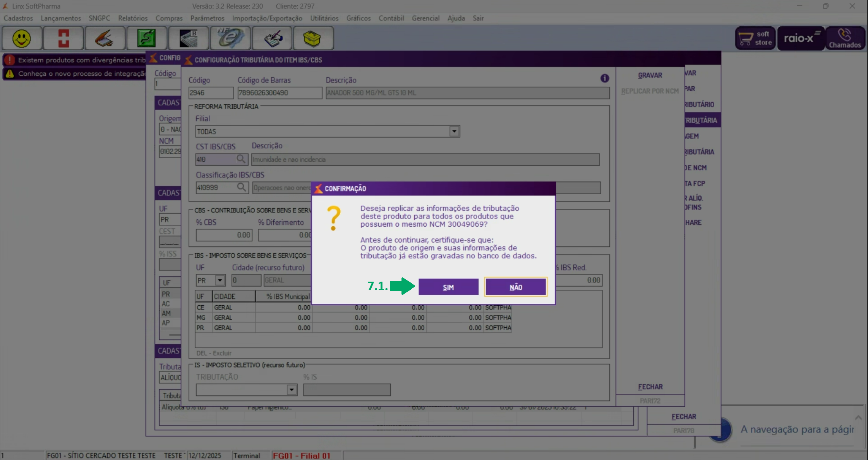Open the Chamados support icon
This screenshot has width=868, height=460.
(x=845, y=38)
